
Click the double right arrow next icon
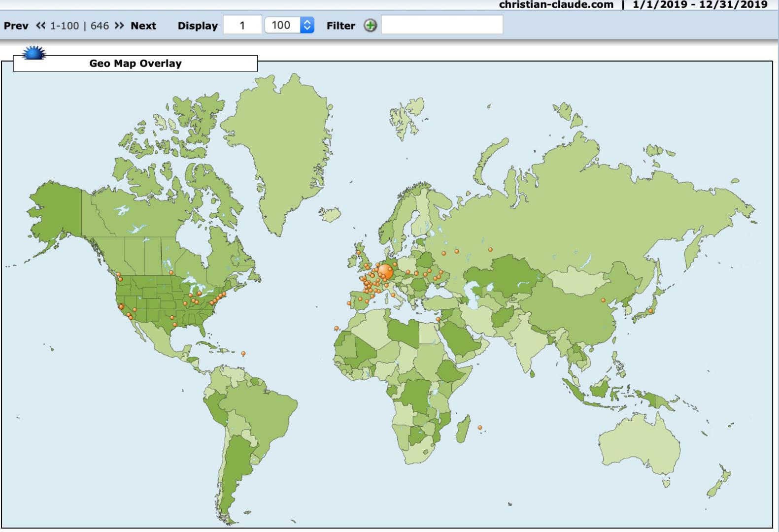119,26
